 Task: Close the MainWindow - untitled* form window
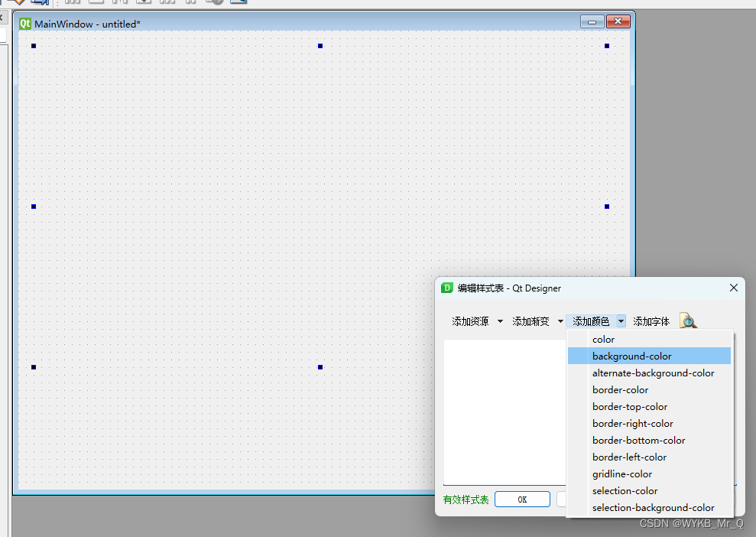[618, 21]
